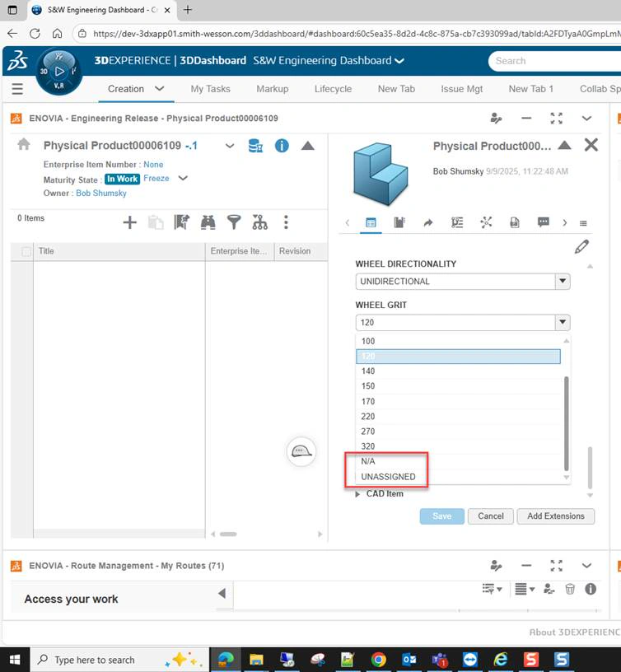Click the Add Extensions button
Viewport: 621px width, 672px height.
pyautogui.click(x=556, y=516)
